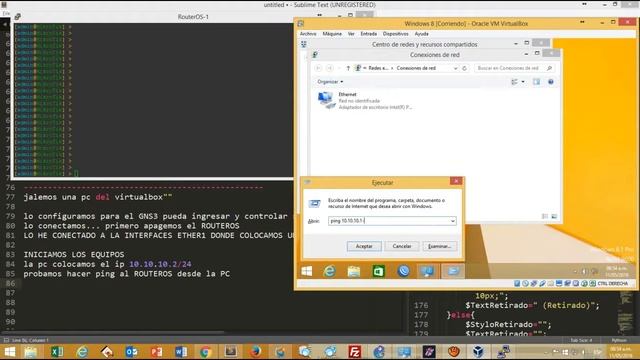
Task: Switch to Sublime Text on the host taskbar
Action: 231,352
